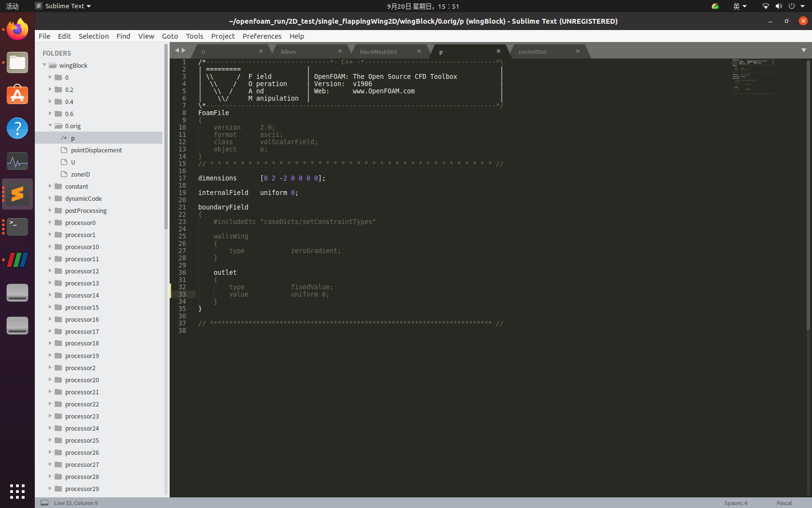This screenshot has width=812, height=508.
Task: Open System Monitor from the dock
Action: (x=17, y=161)
